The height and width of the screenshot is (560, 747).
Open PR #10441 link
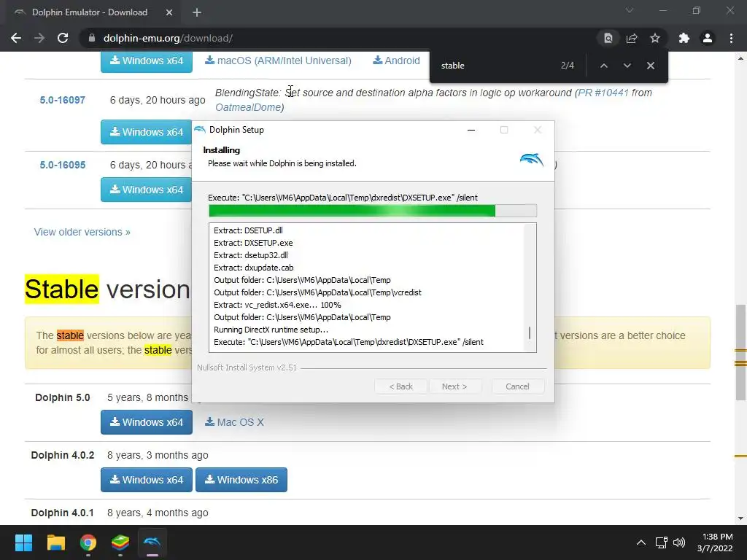pos(603,93)
